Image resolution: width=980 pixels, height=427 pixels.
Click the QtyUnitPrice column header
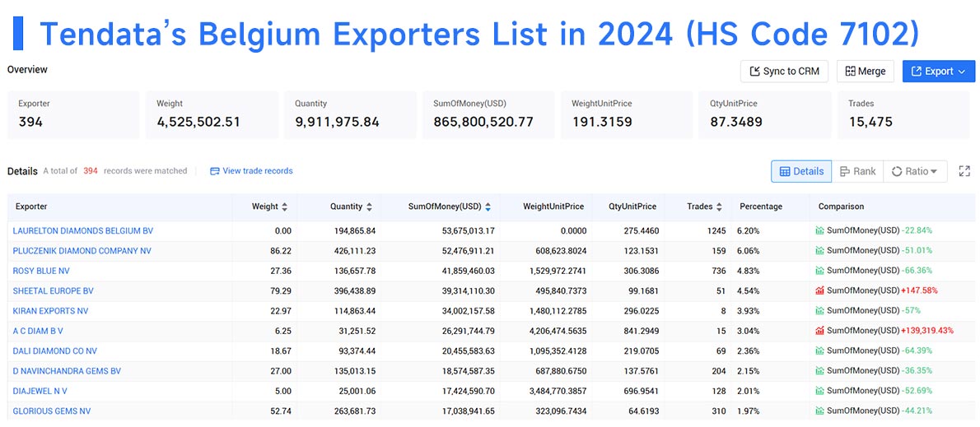click(x=632, y=207)
